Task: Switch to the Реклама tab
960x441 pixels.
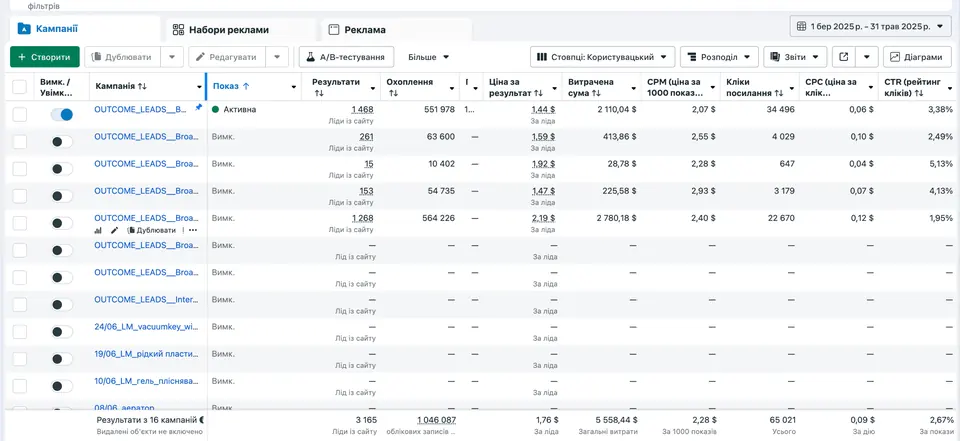Action: [x=397, y=29]
